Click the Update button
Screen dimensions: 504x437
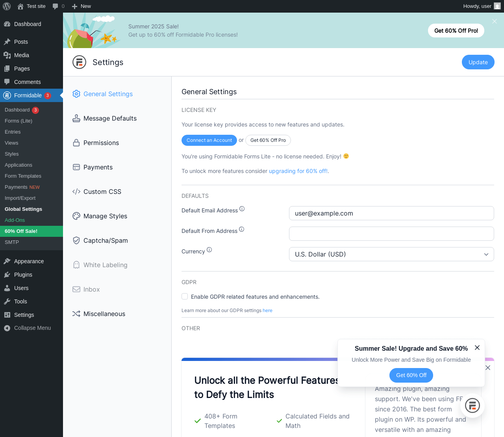pos(478,62)
